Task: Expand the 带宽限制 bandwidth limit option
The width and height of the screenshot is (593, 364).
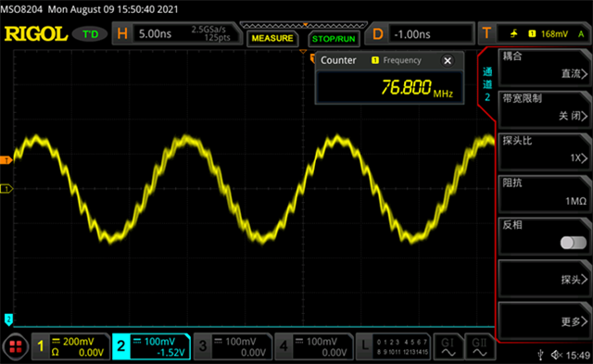Action: pyautogui.click(x=545, y=110)
